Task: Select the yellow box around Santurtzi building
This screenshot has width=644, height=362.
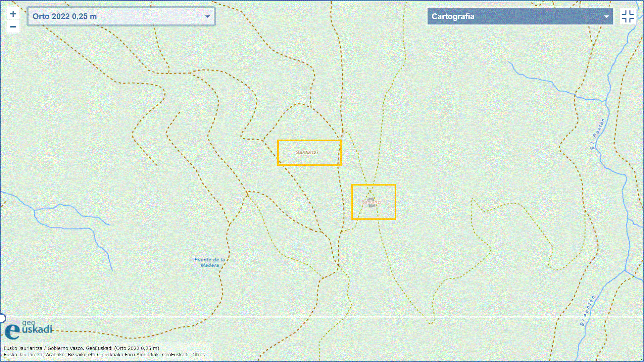Action: 374,185
